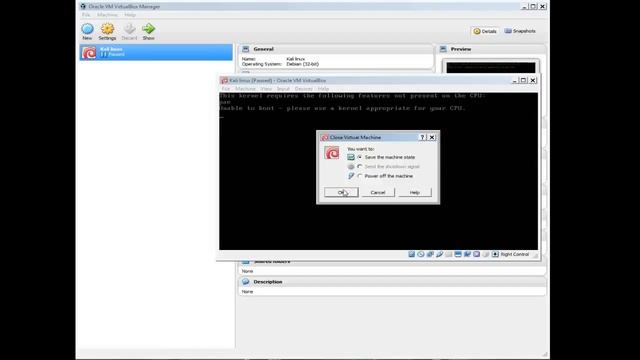Click the Discard toolbar icon
The image size is (640, 360).
point(129,29)
